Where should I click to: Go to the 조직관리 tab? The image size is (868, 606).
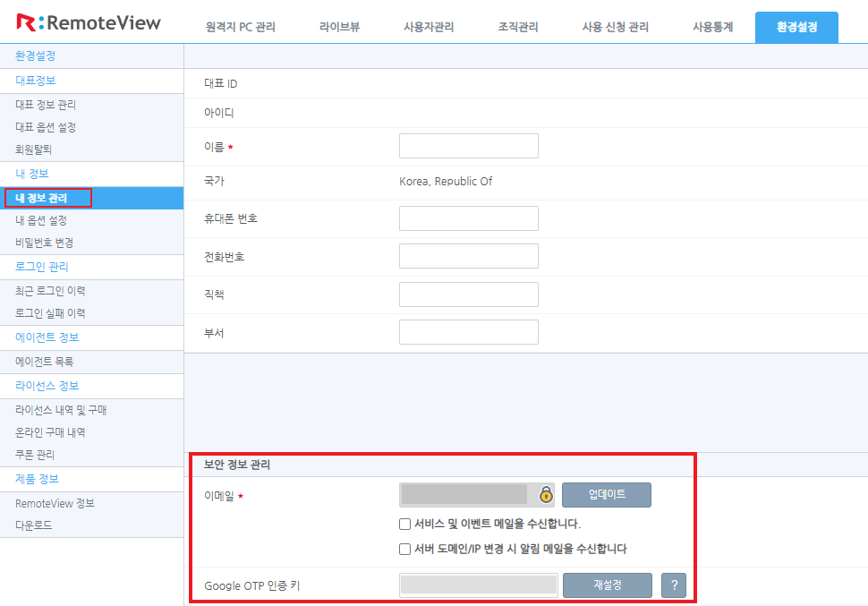(517, 27)
